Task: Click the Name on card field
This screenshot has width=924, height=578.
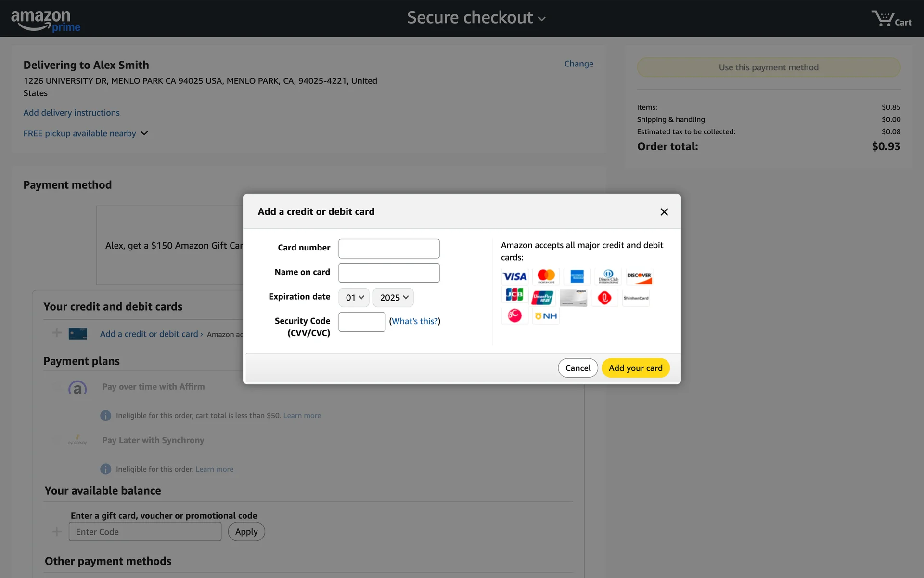Action: [x=389, y=273]
